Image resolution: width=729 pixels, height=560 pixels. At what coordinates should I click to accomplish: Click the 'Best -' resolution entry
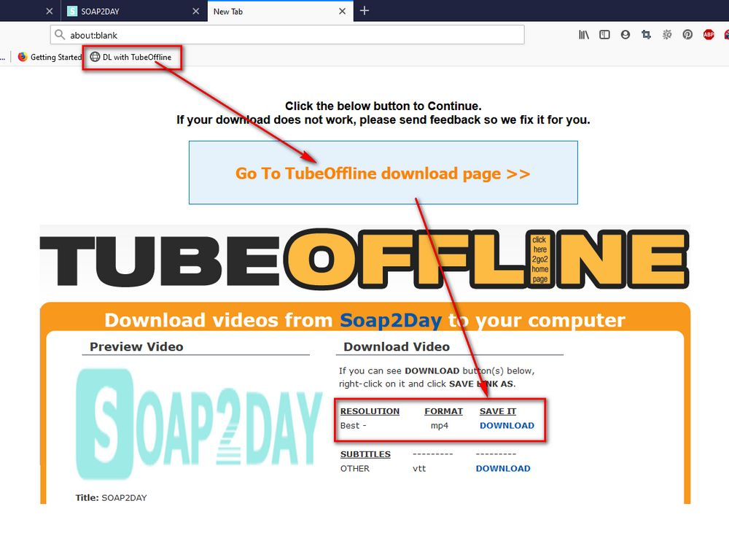click(x=354, y=426)
